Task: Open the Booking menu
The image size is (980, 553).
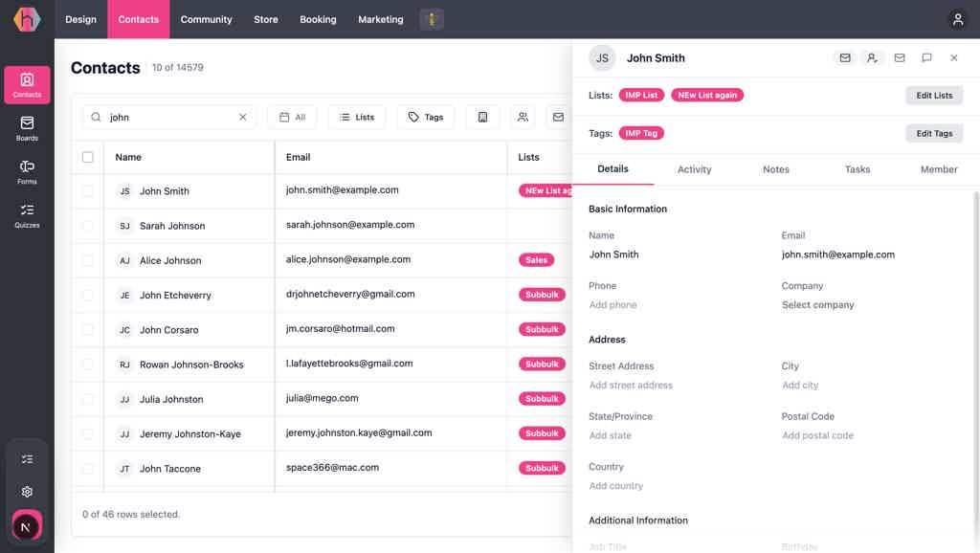Action: 318,19
